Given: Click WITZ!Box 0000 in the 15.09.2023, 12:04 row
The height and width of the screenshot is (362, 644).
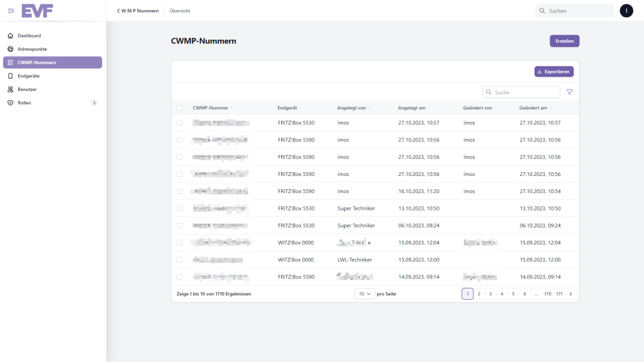Looking at the screenshot, I should [x=296, y=243].
